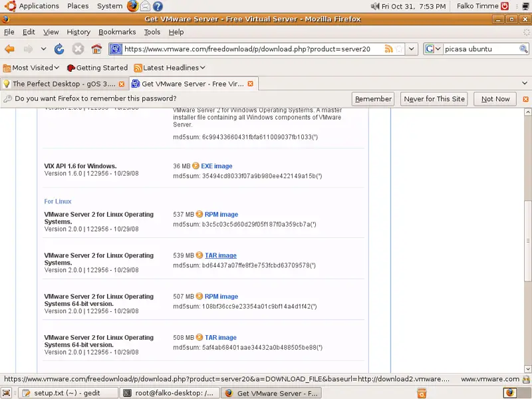The height and width of the screenshot is (399, 532).
Task: Download the 508 MB 64-bit TAR image link
Action: pos(221,337)
